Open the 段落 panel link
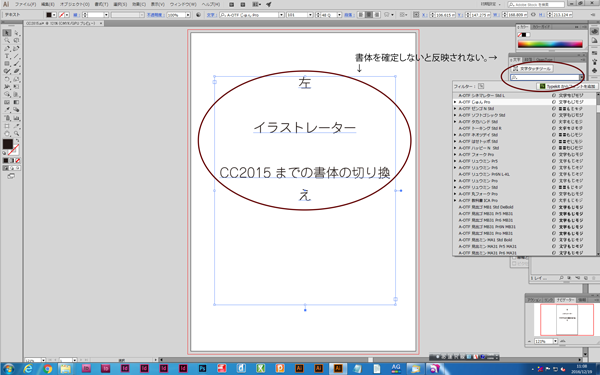This screenshot has height=375, width=600. 348,15
